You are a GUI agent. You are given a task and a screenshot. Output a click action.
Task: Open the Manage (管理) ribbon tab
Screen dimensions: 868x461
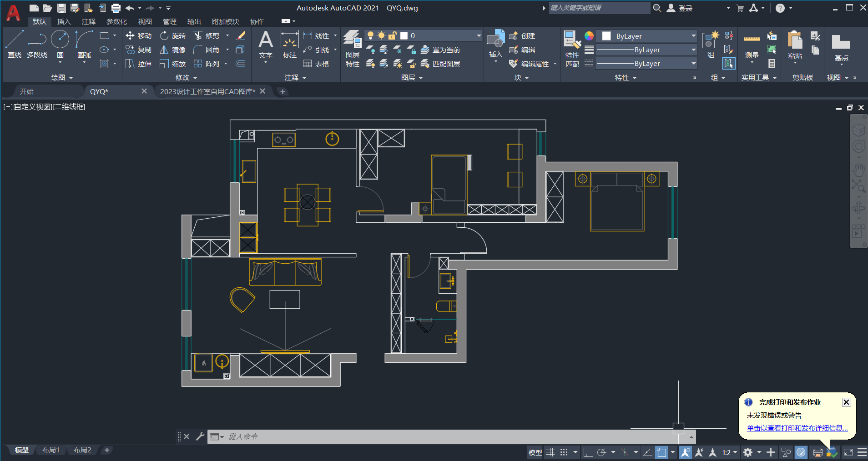(169, 21)
